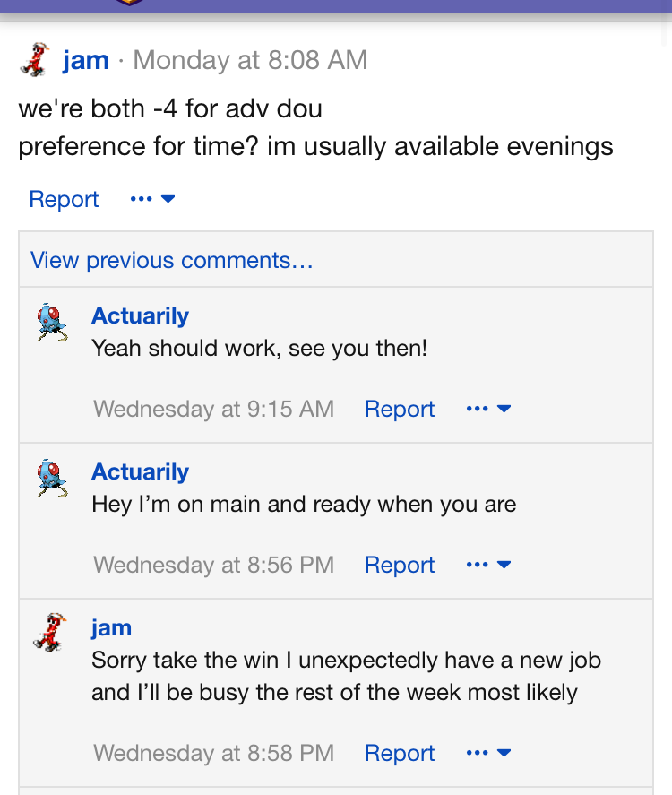Expand more options on 8:56 PM comment

tap(488, 565)
